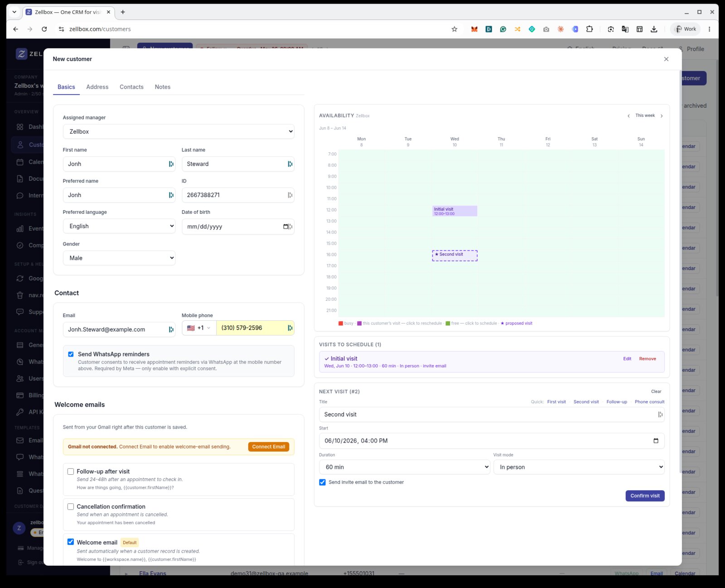Click Initial visit block on calendar
Image resolution: width=725 pixels, height=588 pixels.
tap(454, 211)
